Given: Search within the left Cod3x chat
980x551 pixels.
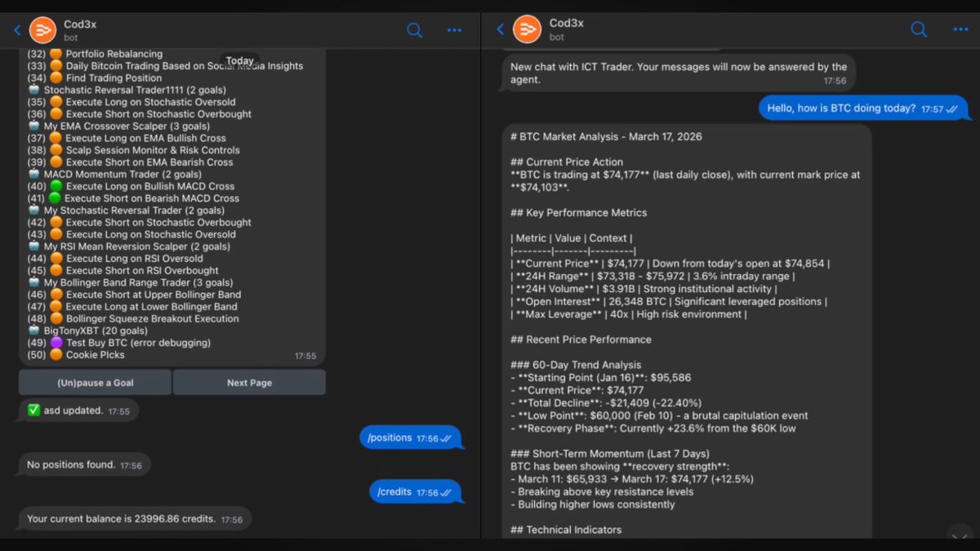Looking at the screenshot, I should coord(415,30).
